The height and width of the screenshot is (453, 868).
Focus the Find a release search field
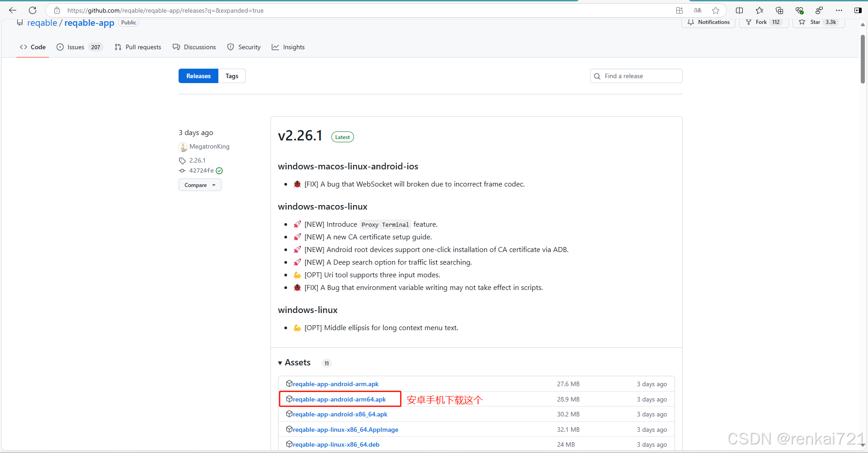click(636, 76)
